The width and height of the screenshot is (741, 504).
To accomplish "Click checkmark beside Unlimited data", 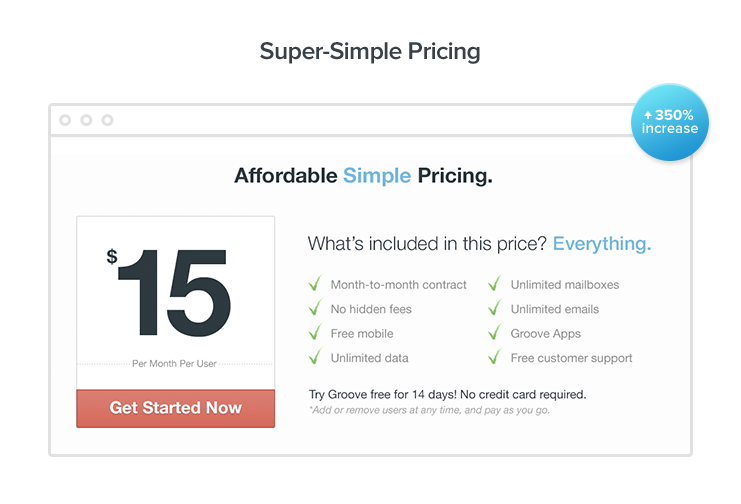I will point(315,356).
